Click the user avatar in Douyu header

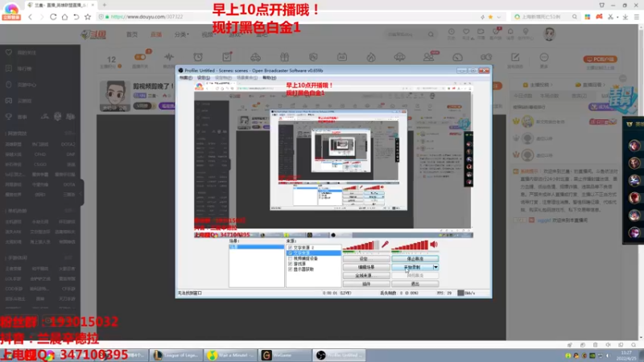(x=549, y=34)
